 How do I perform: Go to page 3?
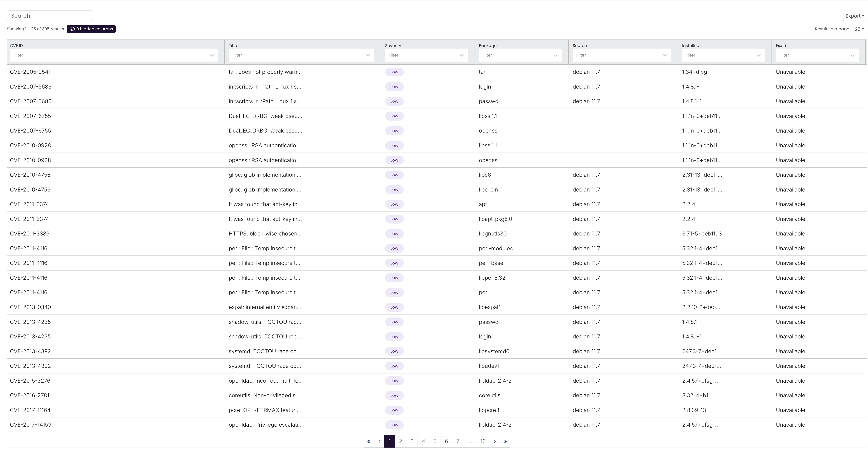pos(412,441)
